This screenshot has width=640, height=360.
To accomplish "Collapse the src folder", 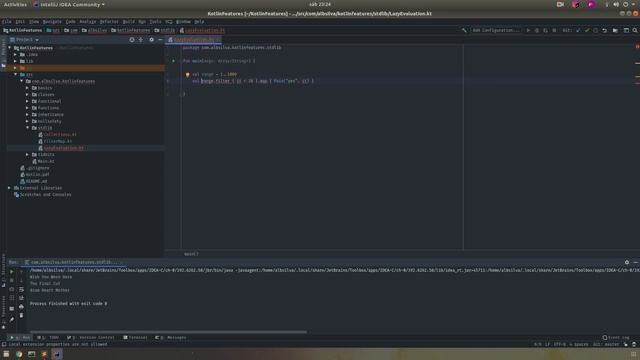I will (x=16, y=75).
